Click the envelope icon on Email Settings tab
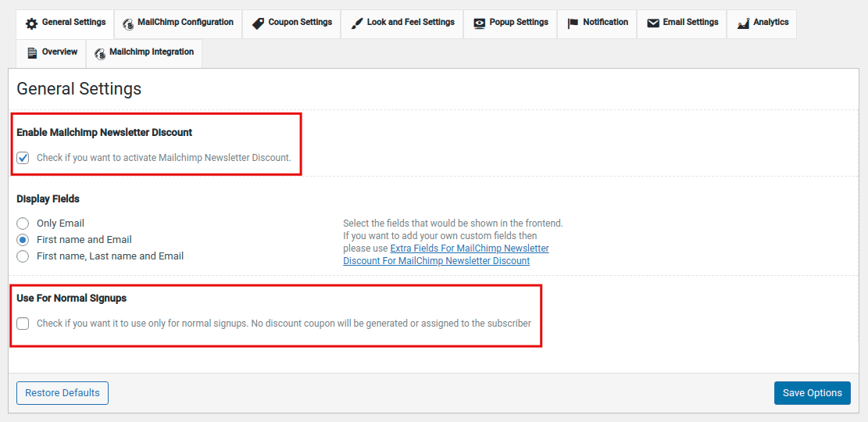The width and height of the screenshot is (868, 422). [653, 23]
